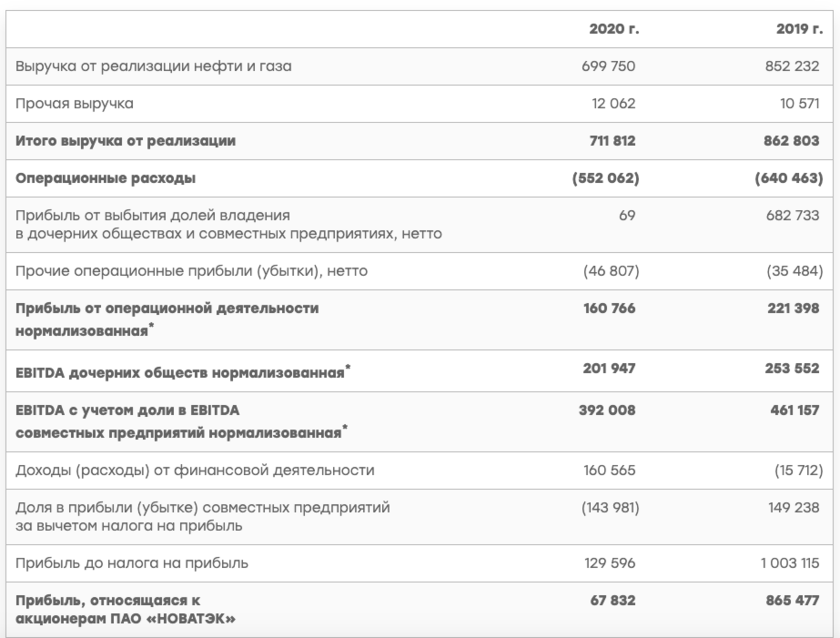
Task: Click the 682 733 value cell
Action: [794, 215]
